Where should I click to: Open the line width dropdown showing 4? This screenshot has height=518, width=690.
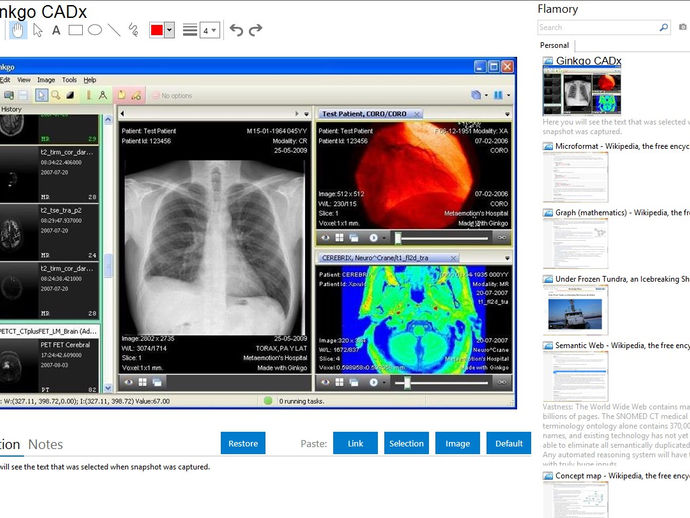coord(210,30)
